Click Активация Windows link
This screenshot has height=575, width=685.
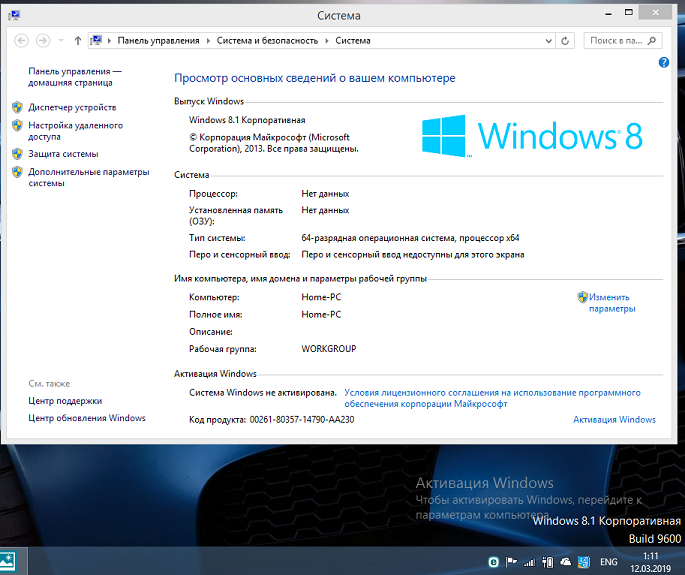click(x=614, y=419)
